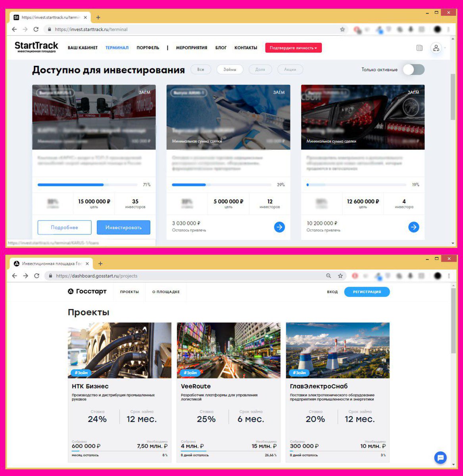Click arrow on 10 200 000 ₽ card
The height and width of the screenshot is (476, 463).
(x=414, y=227)
